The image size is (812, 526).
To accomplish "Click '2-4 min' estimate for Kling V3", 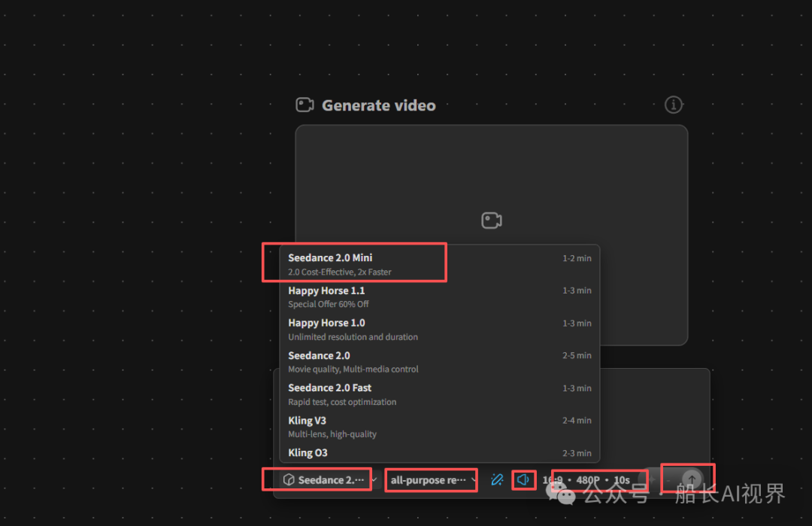I will [577, 421].
